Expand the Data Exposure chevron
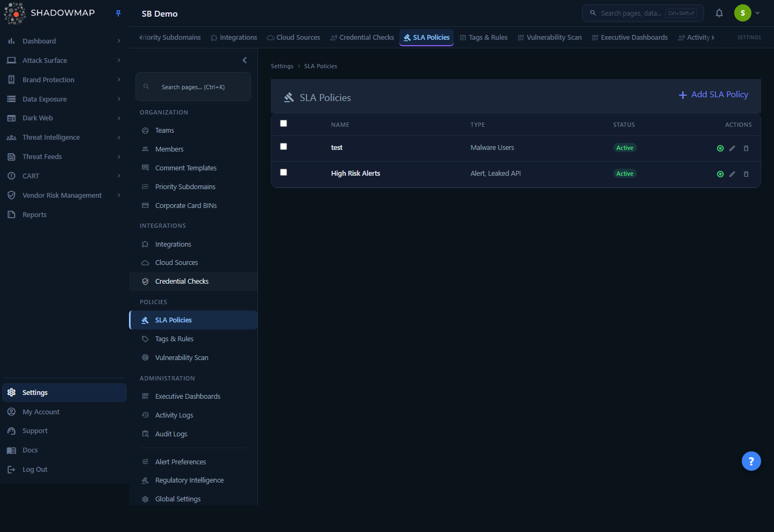 (x=119, y=99)
